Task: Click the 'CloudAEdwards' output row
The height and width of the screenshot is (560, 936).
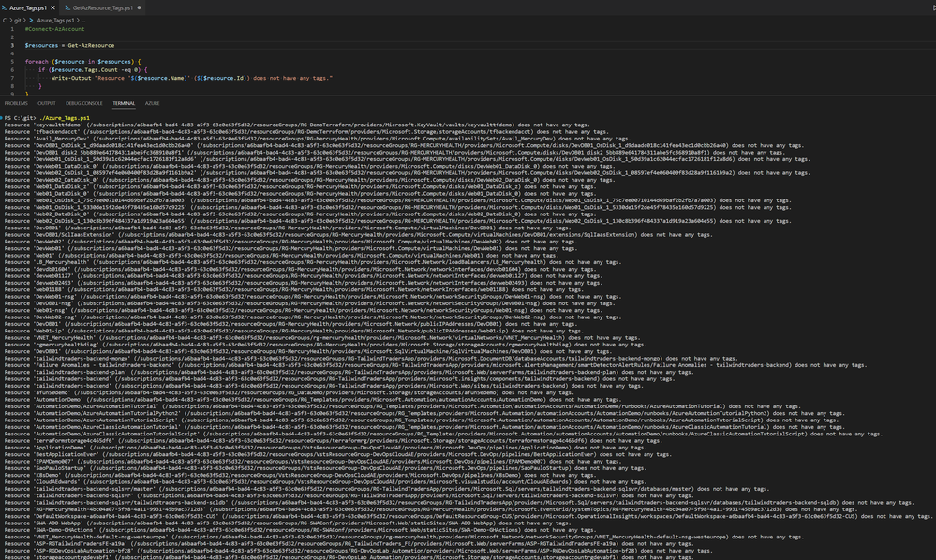Action: (x=325, y=482)
